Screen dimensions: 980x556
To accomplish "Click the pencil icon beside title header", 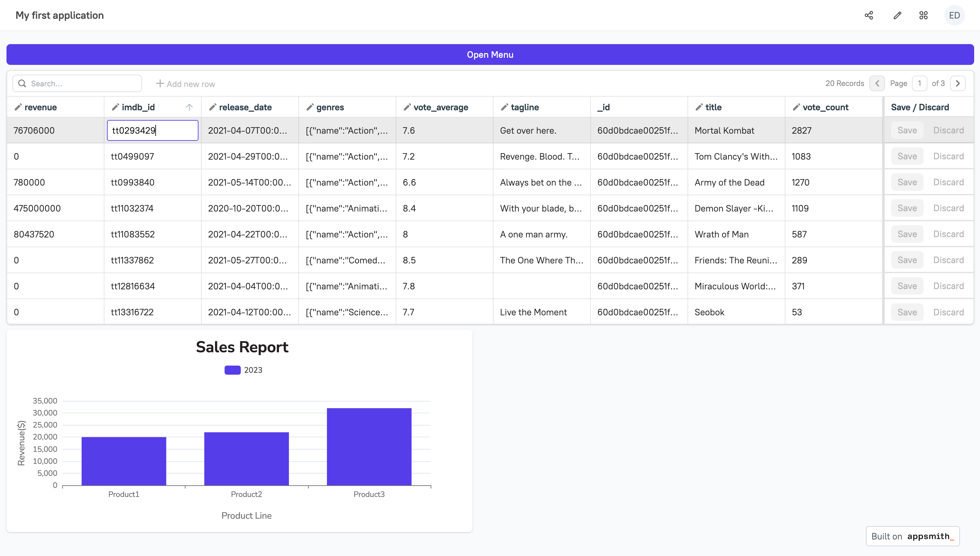I will (x=699, y=107).
